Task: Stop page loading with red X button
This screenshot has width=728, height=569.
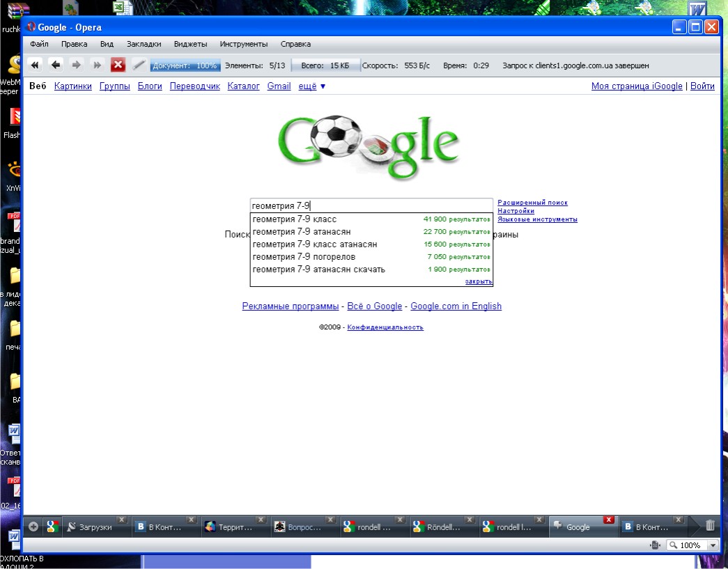Action: pos(118,65)
